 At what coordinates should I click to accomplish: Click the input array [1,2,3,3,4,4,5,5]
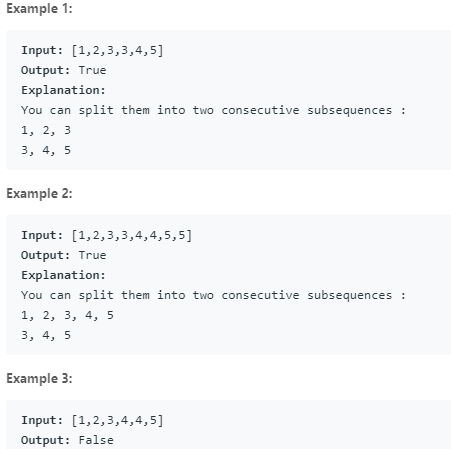point(132,235)
